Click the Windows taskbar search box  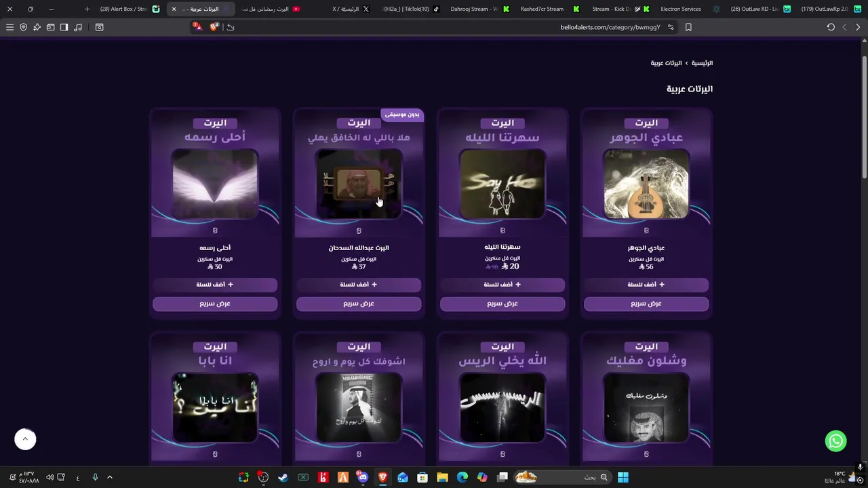click(563, 477)
